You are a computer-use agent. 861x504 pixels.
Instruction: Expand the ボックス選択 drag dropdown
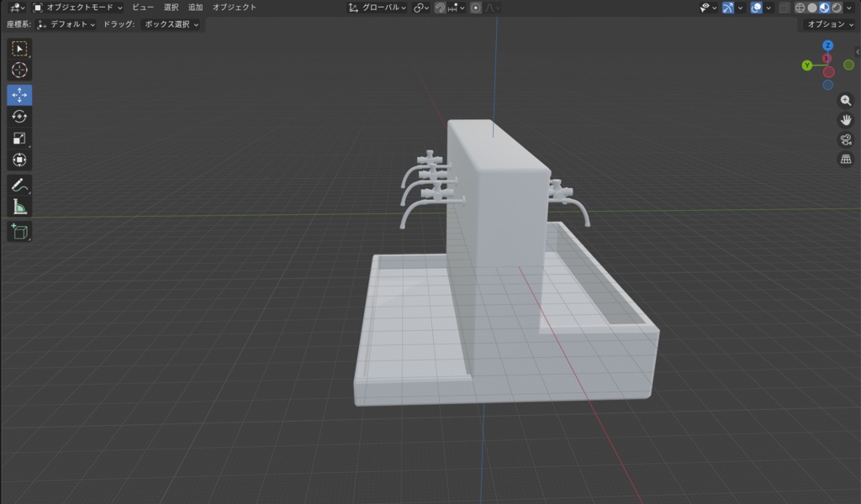click(x=172, y=24)
